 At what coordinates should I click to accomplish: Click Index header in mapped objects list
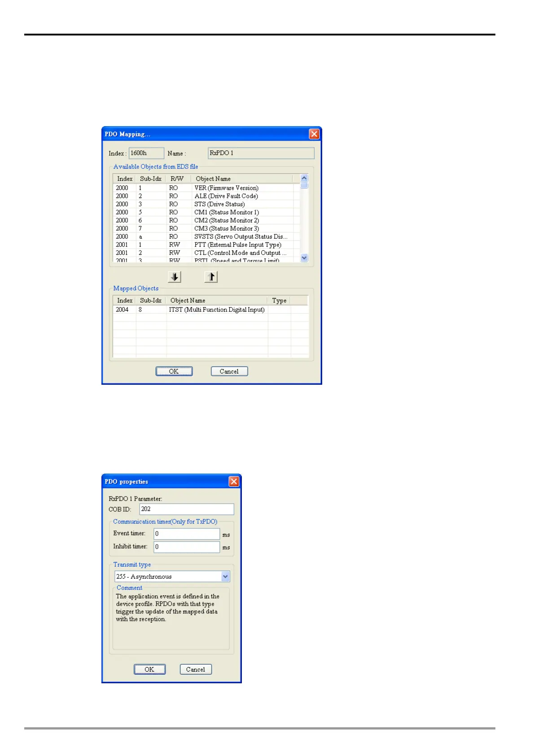pos(124,300)
